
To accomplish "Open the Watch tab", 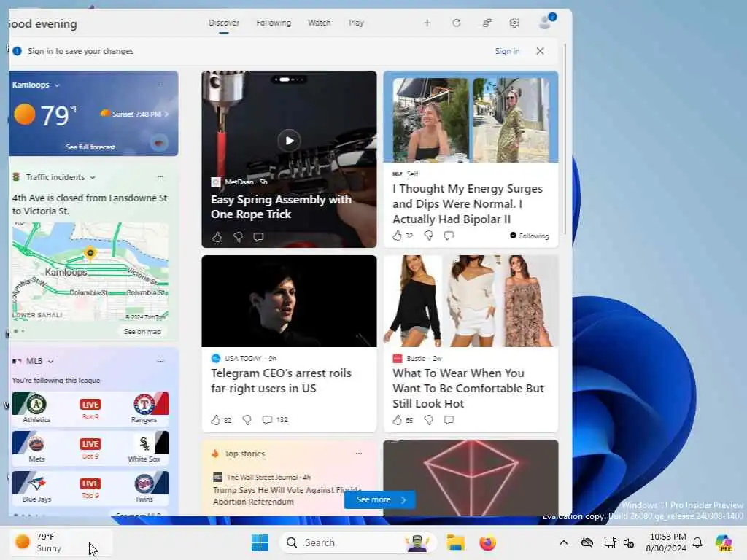I will click(x=320, y=23).
